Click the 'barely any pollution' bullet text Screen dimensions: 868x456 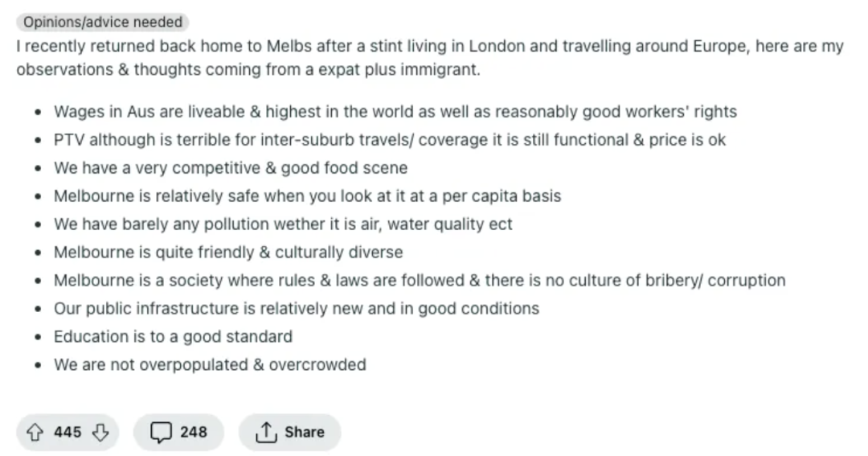[x=283, y=224]
